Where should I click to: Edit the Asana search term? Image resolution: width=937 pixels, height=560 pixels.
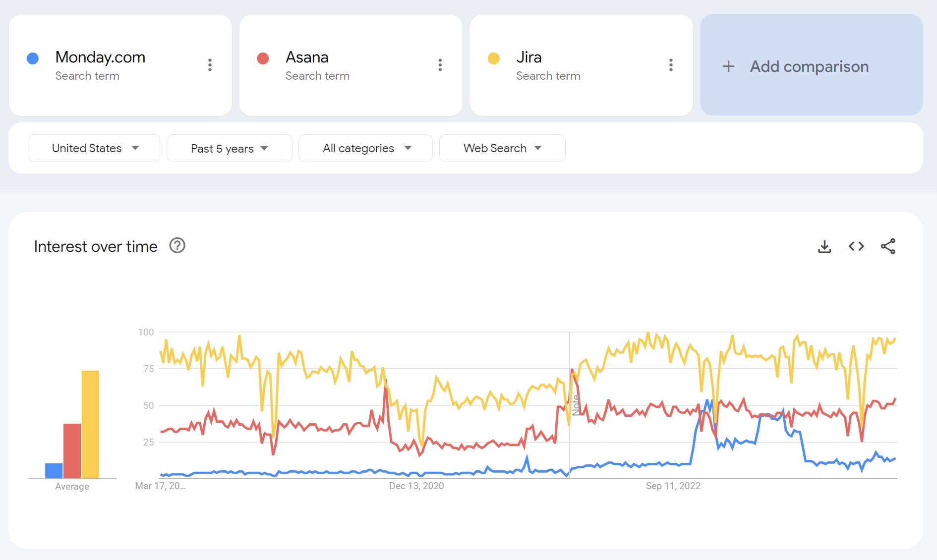pos(307,57)
